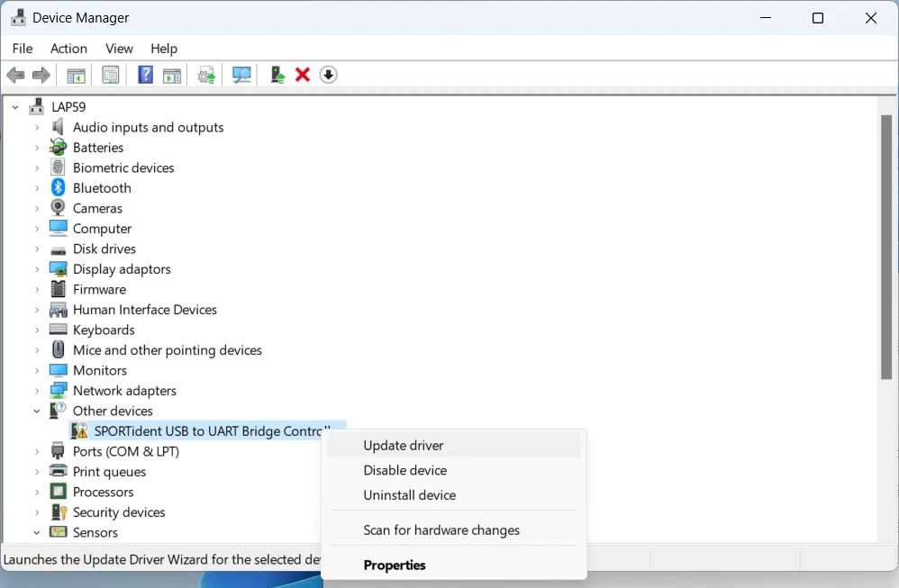Click the red Uninstall device icon
The height and width of the screenshot is (588, 899).
click(x=303, y=75)
